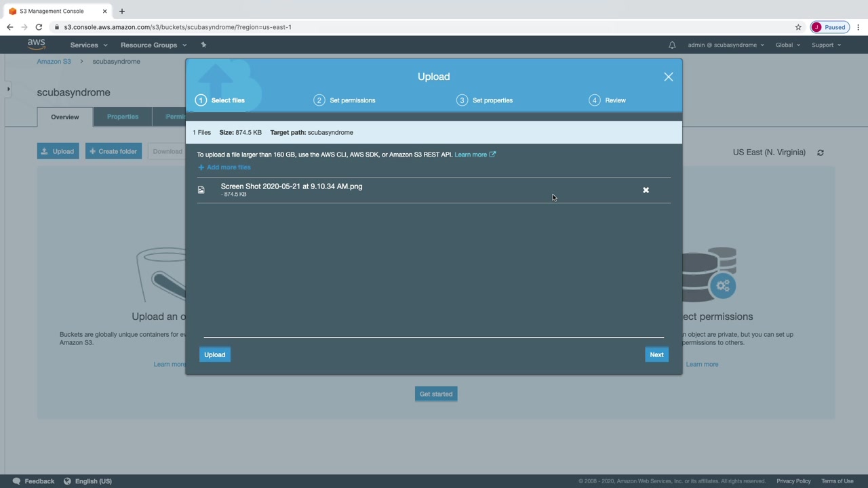
Task: Click the Feedback link in the footer
Action: (x=39, y=481)
